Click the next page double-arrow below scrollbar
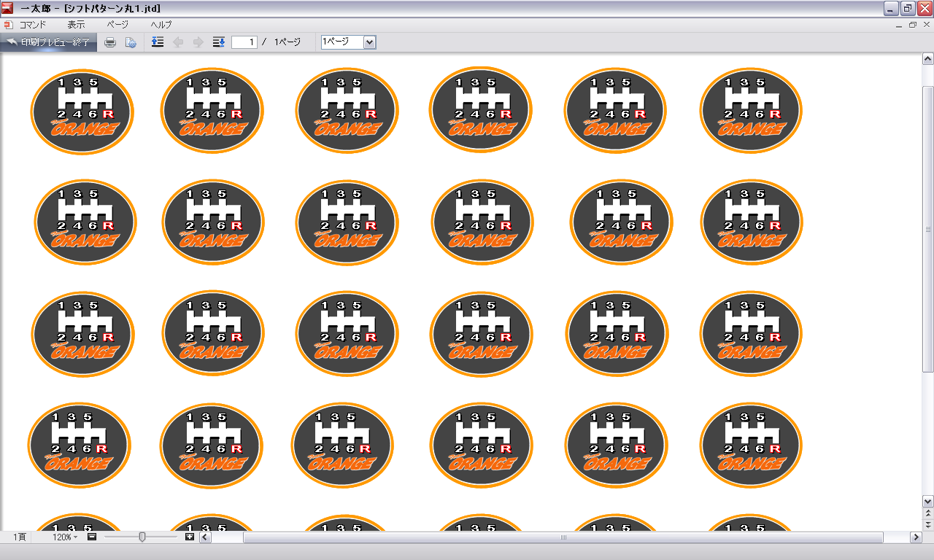Screen dimensions: 934x560 pyautogui.click(x=928, y=524)
